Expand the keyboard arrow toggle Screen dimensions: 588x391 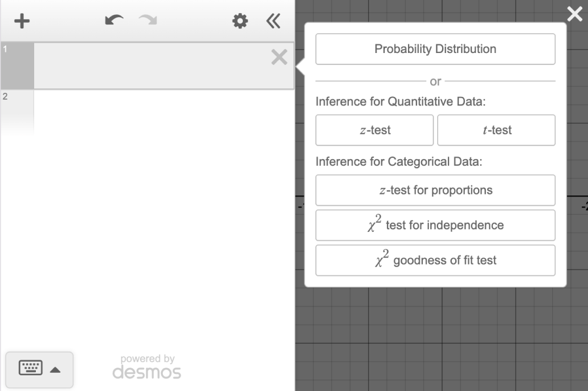(x=55, y=369)
